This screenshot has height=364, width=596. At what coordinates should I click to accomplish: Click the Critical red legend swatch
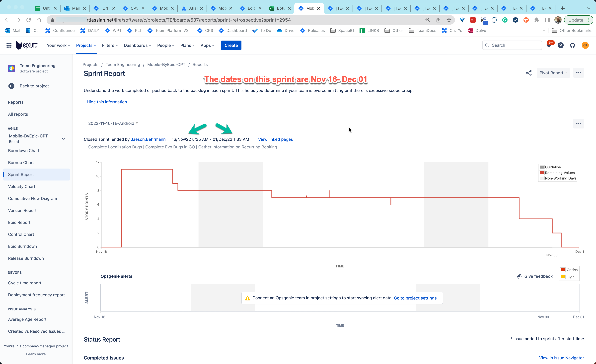pyautogui.click(x=563, y=270)
